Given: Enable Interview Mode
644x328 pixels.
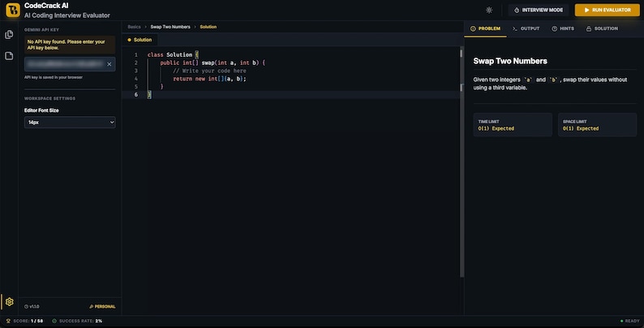Looking at the screenshot, I should pyautogui.click(x=539, y=10).
